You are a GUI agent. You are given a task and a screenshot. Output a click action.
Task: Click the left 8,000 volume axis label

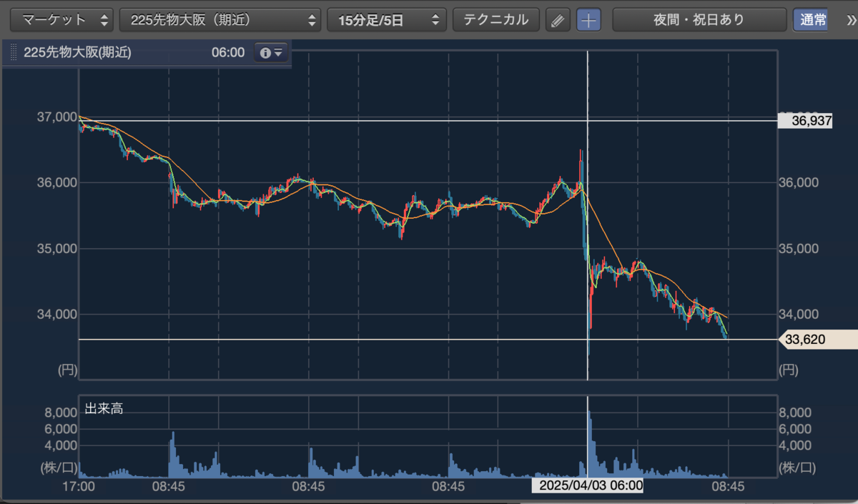[60, 412]
